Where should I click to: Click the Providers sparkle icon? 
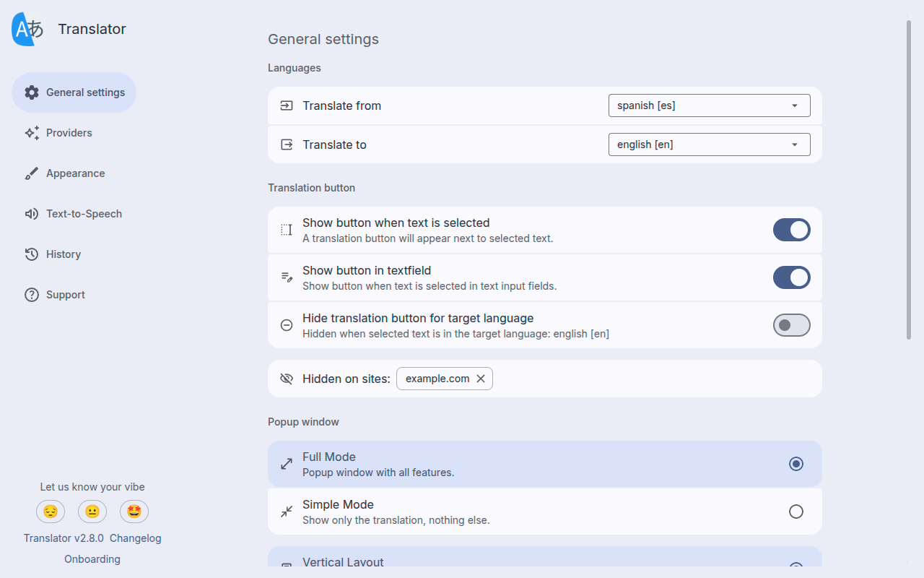[32, 133]
